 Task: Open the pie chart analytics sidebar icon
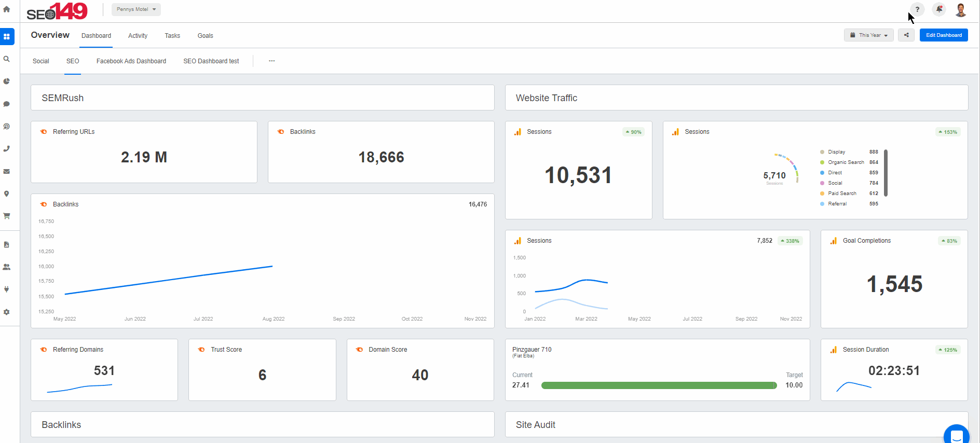coord(7,81)
